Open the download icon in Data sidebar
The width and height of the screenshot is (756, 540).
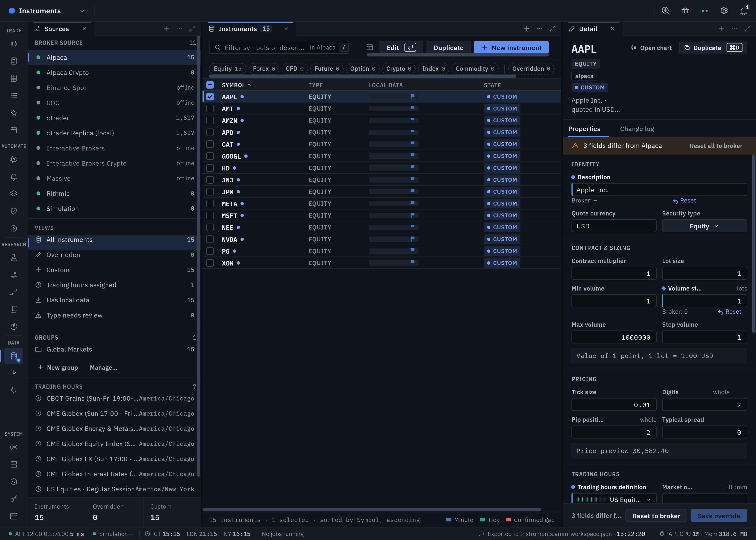coord(14,373)
